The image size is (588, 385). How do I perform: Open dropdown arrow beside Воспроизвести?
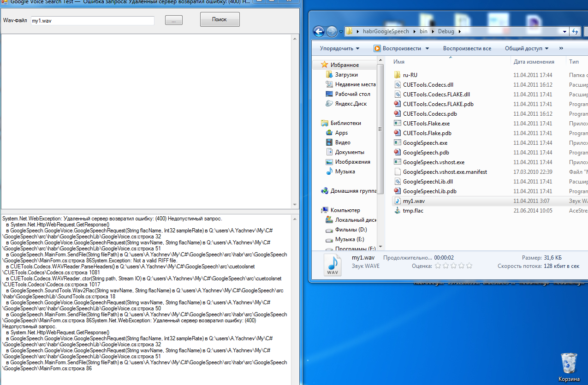click(427, 48)
